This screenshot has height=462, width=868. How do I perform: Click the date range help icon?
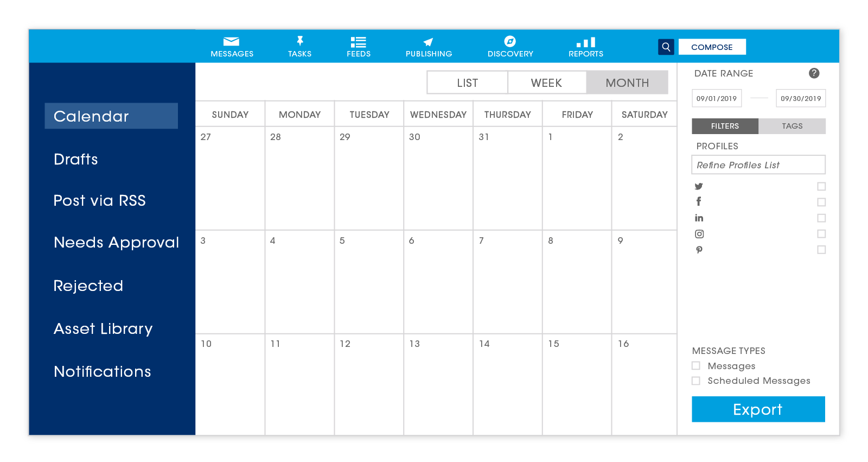pos(814,73)
